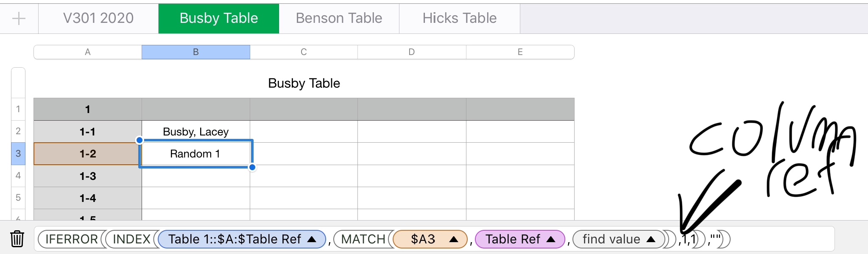The image size is (868, 254).
Task: Click the MATCH function token
Action: pos(363,239)
